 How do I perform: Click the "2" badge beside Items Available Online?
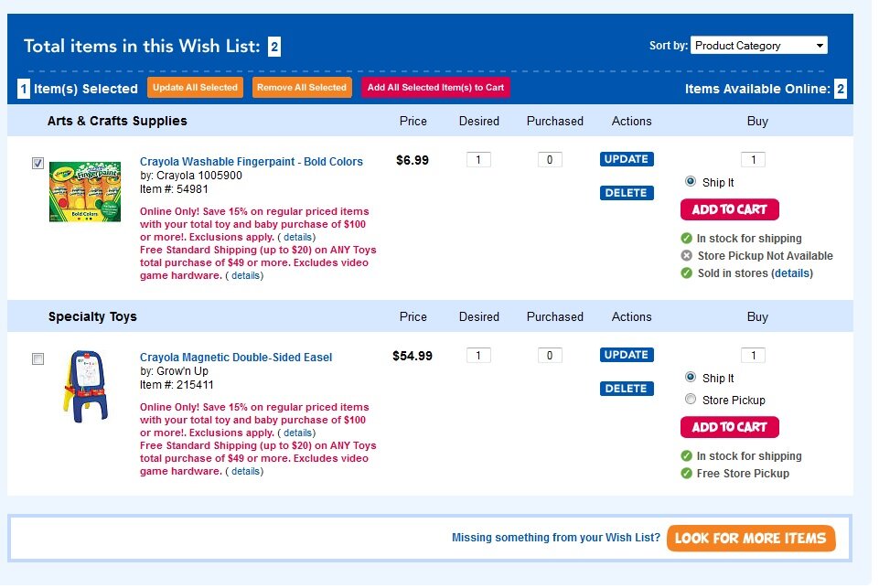(x=841, y=89)
